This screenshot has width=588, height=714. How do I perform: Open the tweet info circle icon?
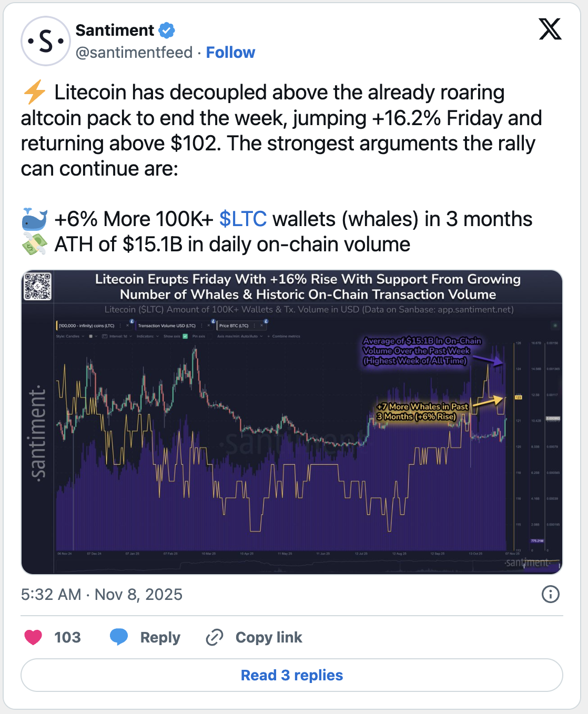550,594
